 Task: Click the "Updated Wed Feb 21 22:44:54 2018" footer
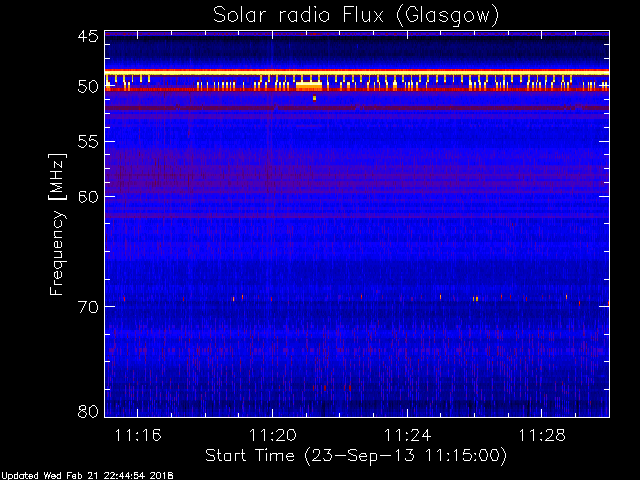(87, 476)
